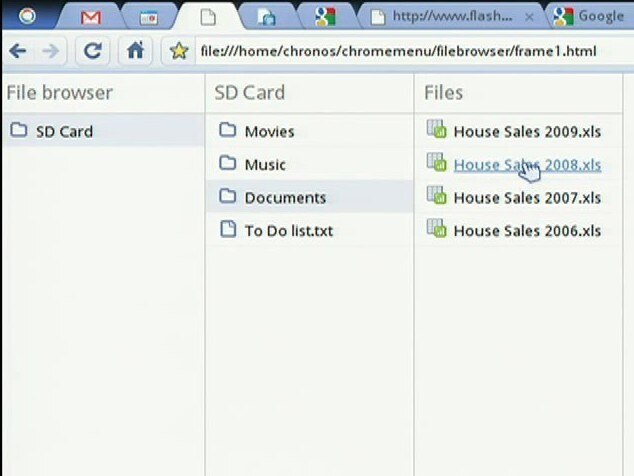Viewport: 634px width, 476px height.
Task: Open the rightmost Google tab
Action: point(589,17)
